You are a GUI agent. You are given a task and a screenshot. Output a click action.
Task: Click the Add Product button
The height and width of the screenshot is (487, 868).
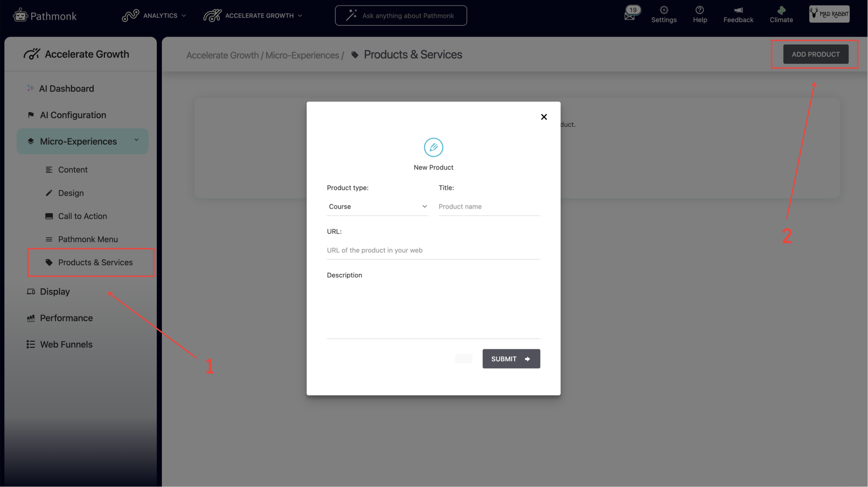[x=815, y=54]
